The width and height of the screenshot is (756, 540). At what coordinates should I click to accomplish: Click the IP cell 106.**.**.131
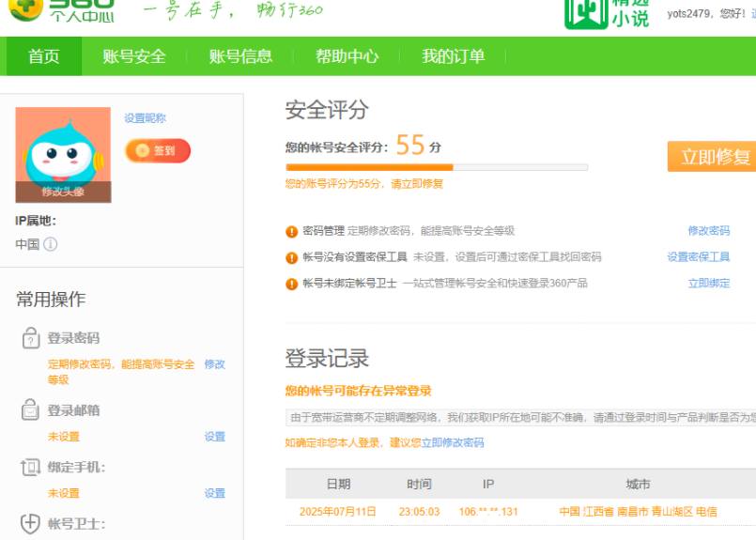point(488,512)
